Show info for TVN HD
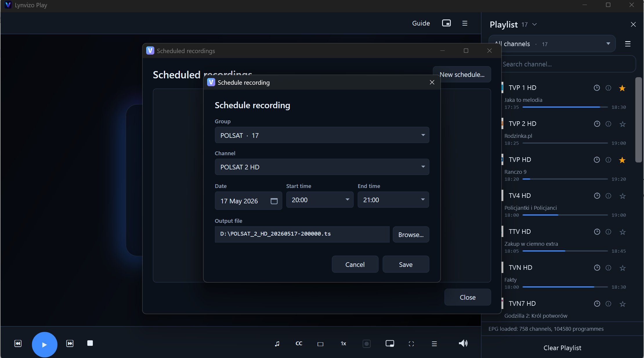 click(608, 268)
